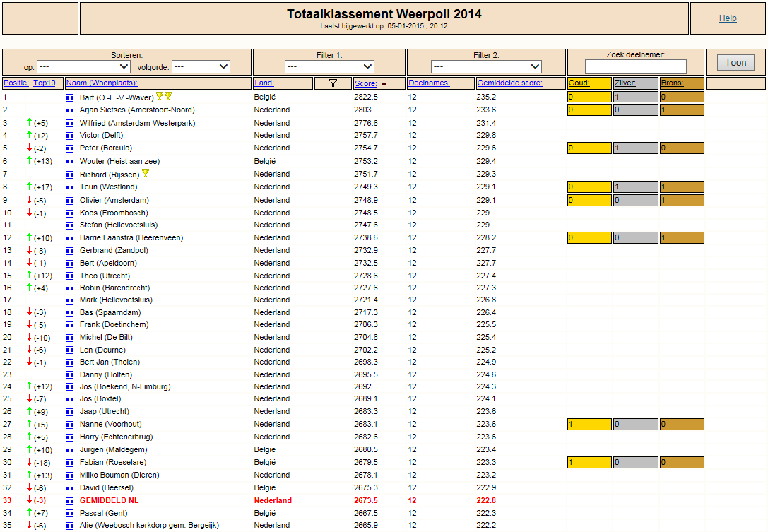The image size is (768, 532).
Task: Click the trophy icons next to Bart
Action: pos(164,97)
